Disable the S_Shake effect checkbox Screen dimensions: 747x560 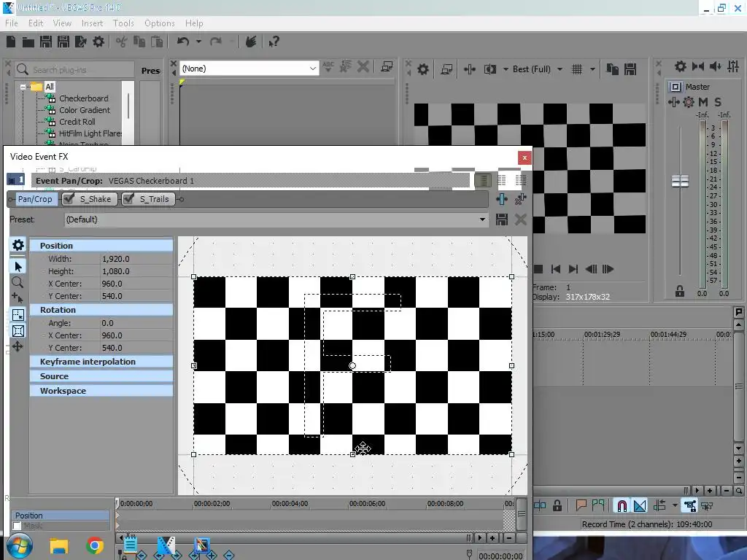pos(69,198)
